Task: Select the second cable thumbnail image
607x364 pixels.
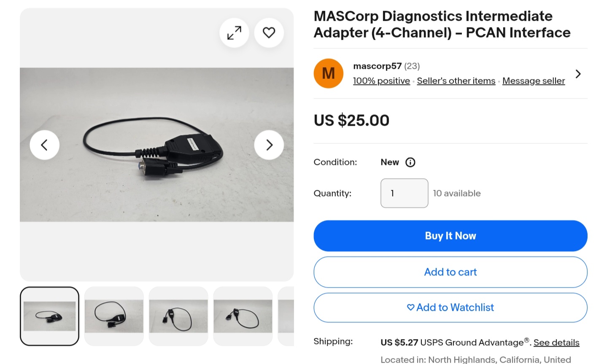Action: [113, 315]
